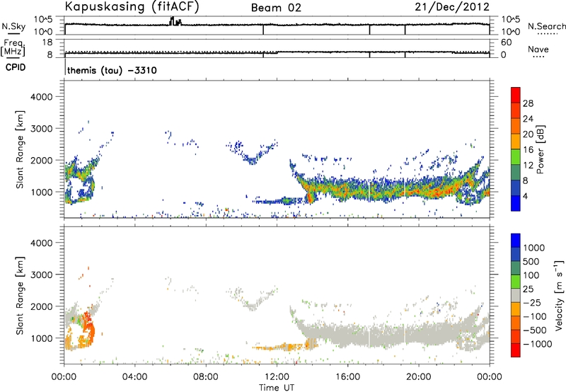The image size is (566, 392).
Task: Click the 'Nave' legend label
Action: (538, 49)
